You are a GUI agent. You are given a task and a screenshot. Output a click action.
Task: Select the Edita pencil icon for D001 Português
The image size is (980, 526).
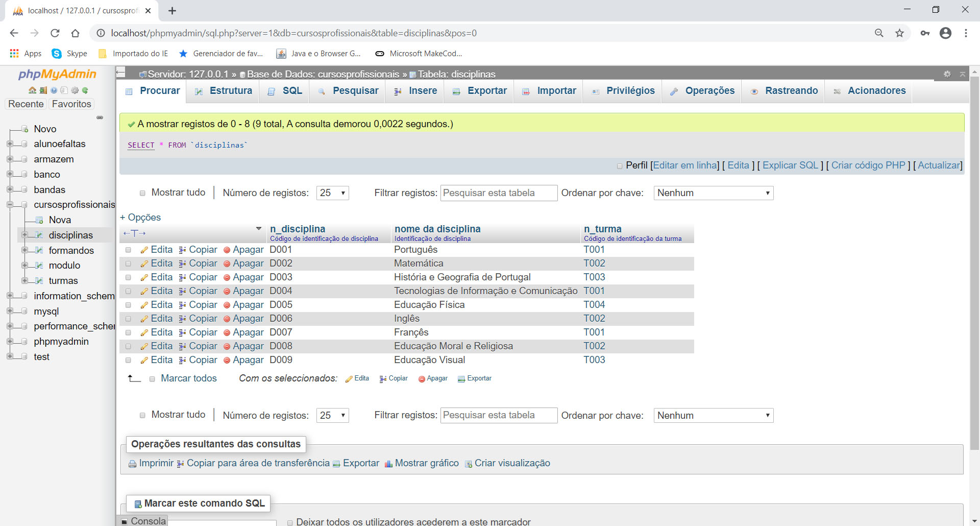[x=145, y=250]
